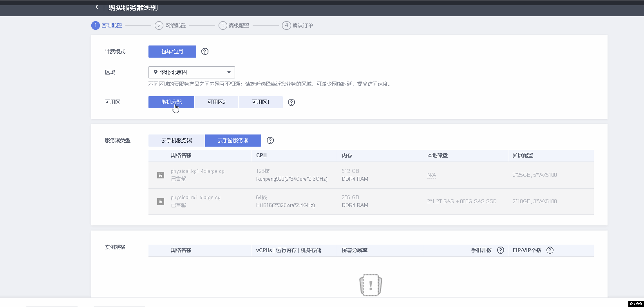644x307 pixels.
Task: Click the sold-out cart icon for physical.rx1.xlarge.cg
Action: click(161, 201)
